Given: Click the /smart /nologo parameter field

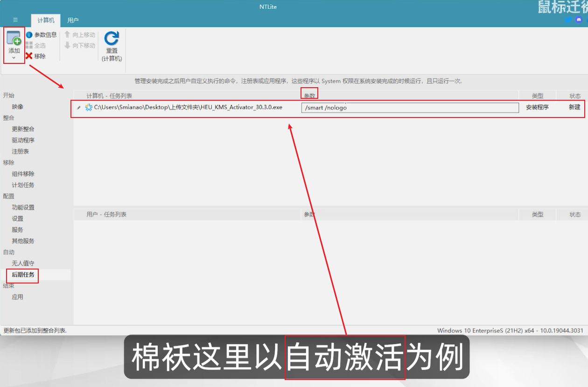Looking at the screenshot, I should coord(410,108).
